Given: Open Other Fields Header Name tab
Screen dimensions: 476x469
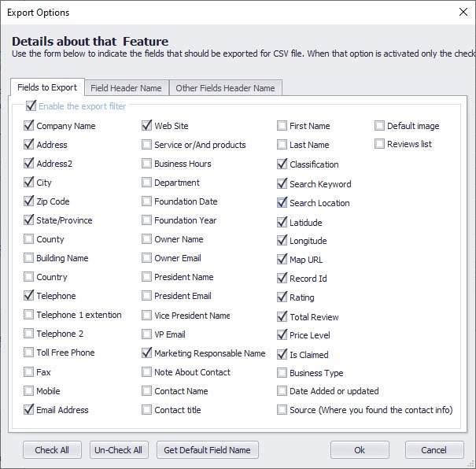Looking at the screenshot, I should click(226, 88).
